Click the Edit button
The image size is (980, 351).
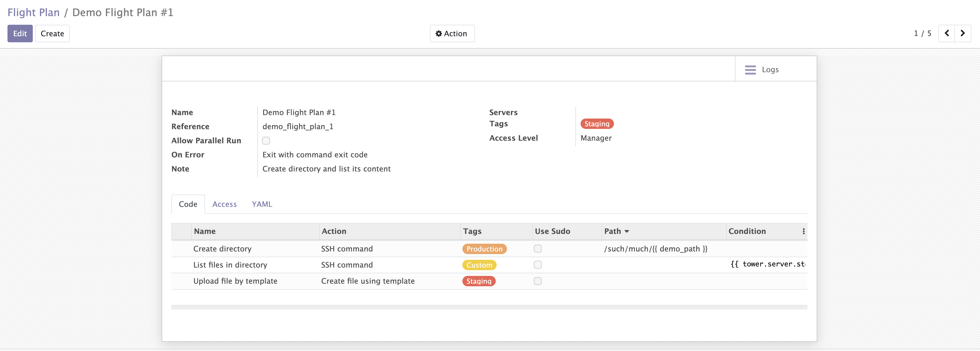click(20, 33)
